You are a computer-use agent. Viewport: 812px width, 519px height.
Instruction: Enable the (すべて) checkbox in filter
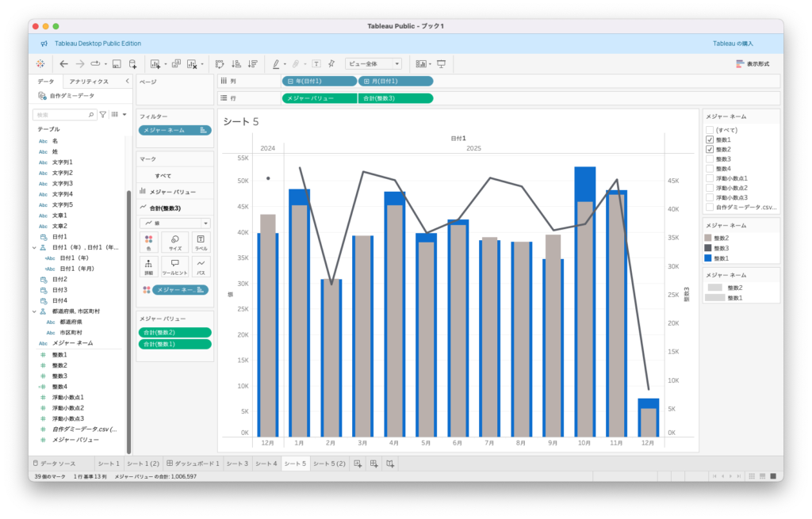coord(710,129)
